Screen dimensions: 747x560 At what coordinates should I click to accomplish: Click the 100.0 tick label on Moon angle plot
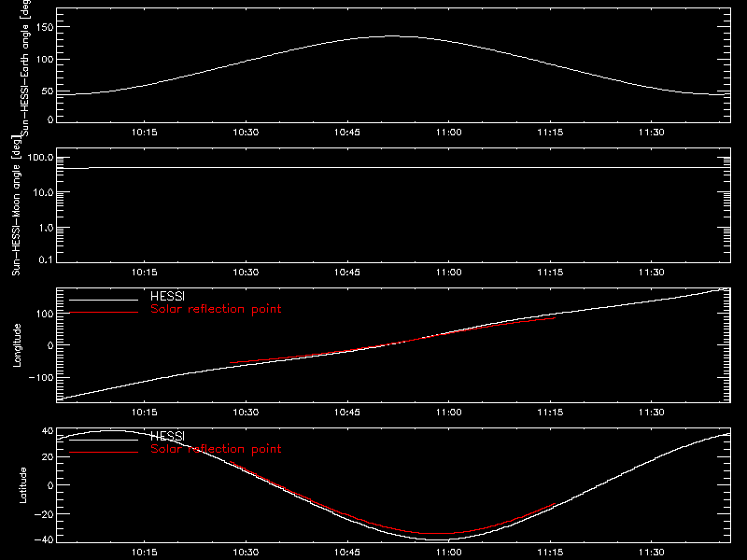[x=41, y=158]
